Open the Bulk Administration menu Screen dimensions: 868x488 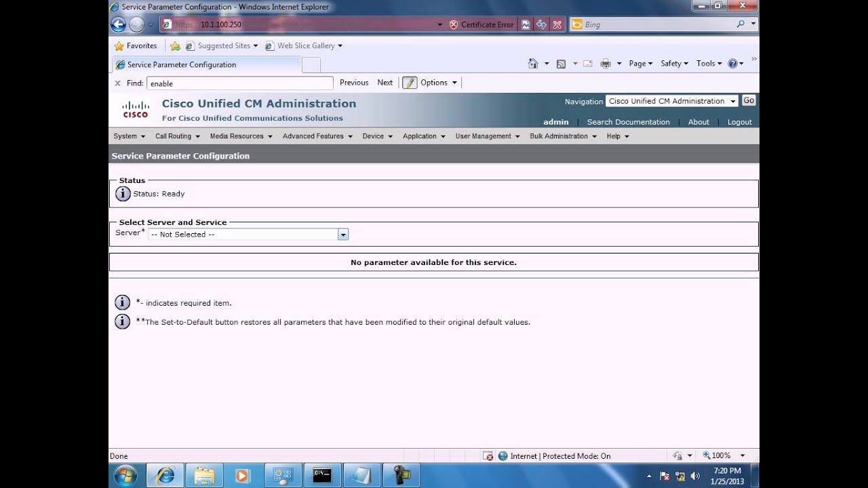(x=563, y=136)
